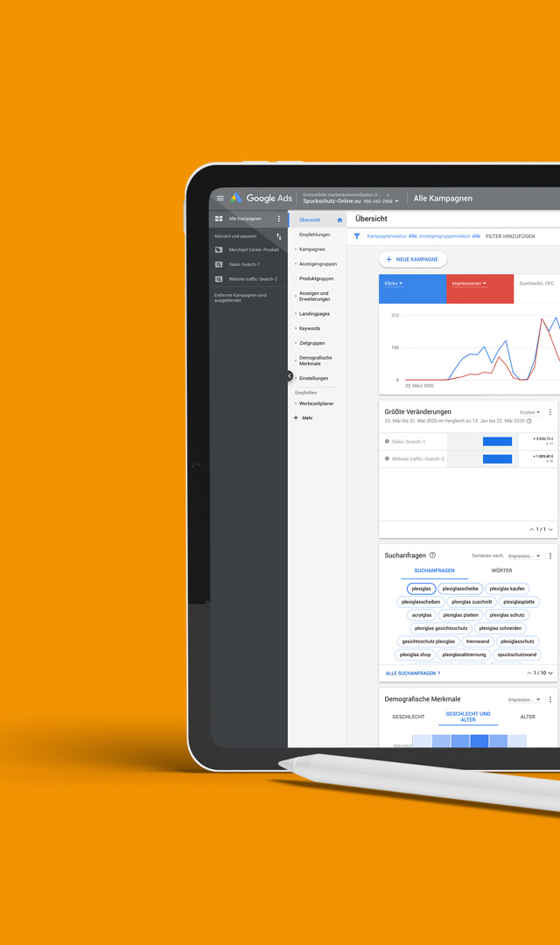Image resolution: width=560 pixels, height=945 pixels.
Task: Open the Suchanfragen card three-dot menu
Action: pyautogui.click(x=549, y=556)
